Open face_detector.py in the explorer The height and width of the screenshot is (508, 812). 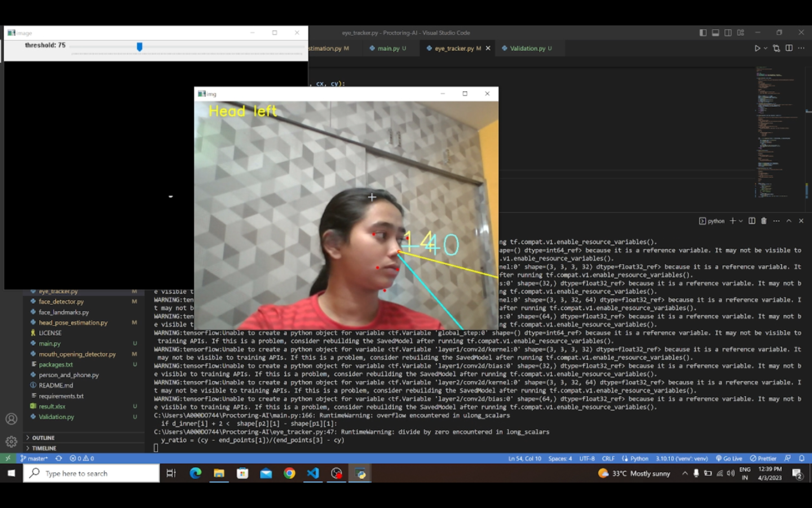[84, 301]
